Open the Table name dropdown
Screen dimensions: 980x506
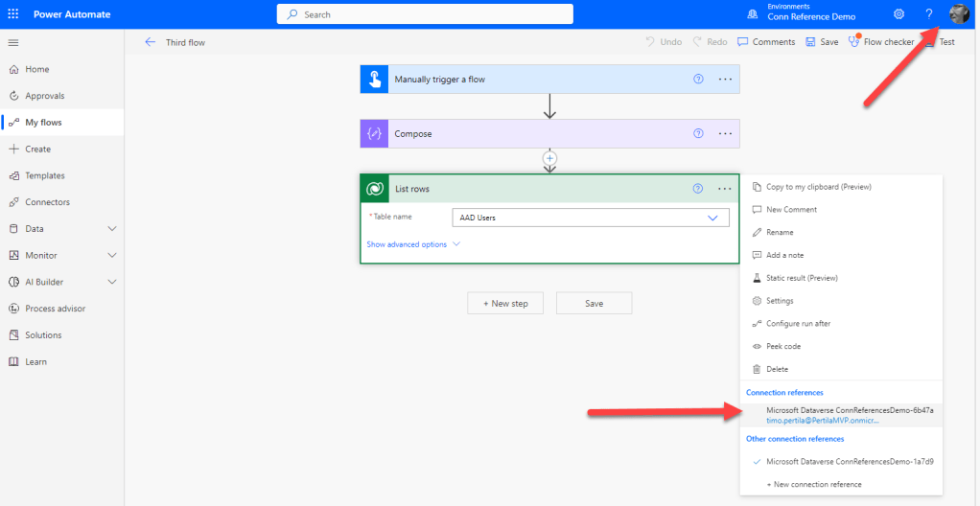[712, 218]
